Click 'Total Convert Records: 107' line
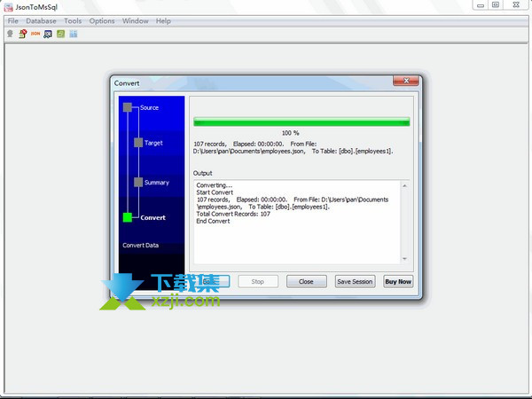This screenshot has height=399, width=532. click(x=233, y=214)
